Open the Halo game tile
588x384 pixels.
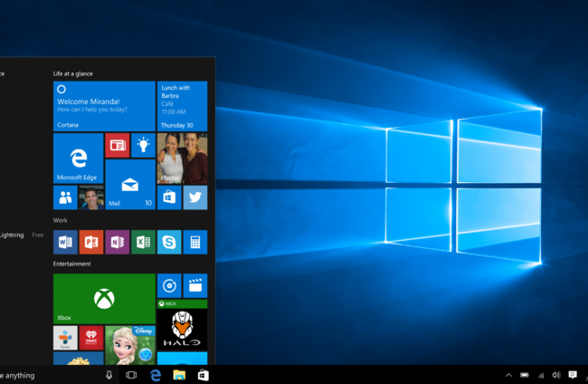point(182,325)
